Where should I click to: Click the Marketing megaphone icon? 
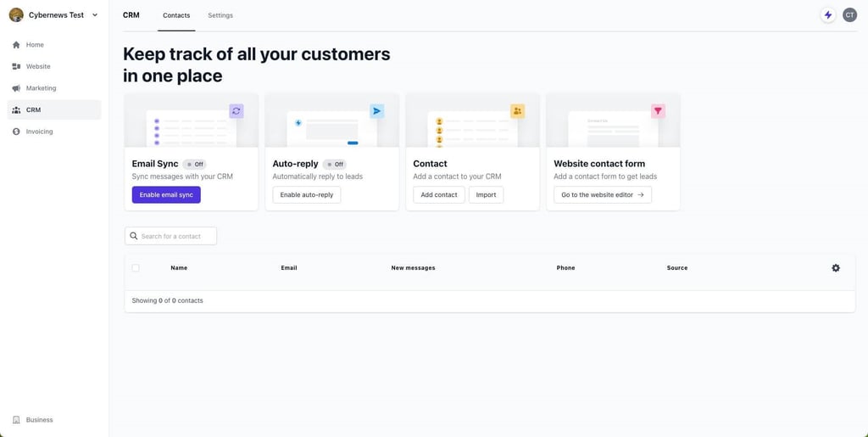(16, 88)
